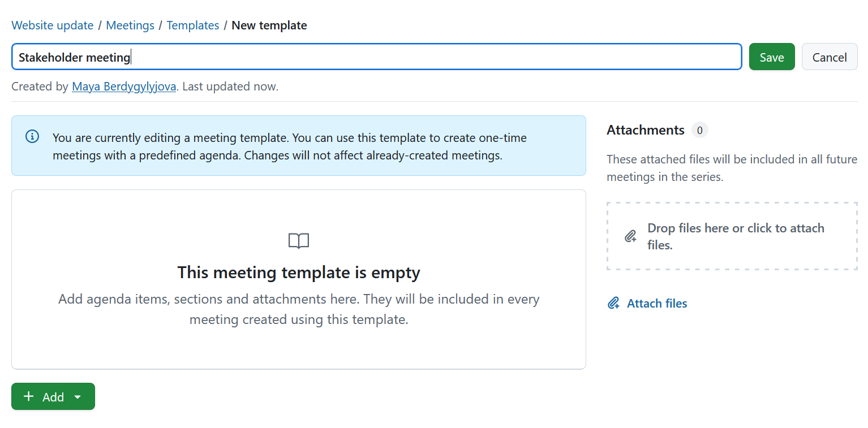The width and height of the screenshot is (868, 428).
Task: Click the Attach files link
Action: 656,303
